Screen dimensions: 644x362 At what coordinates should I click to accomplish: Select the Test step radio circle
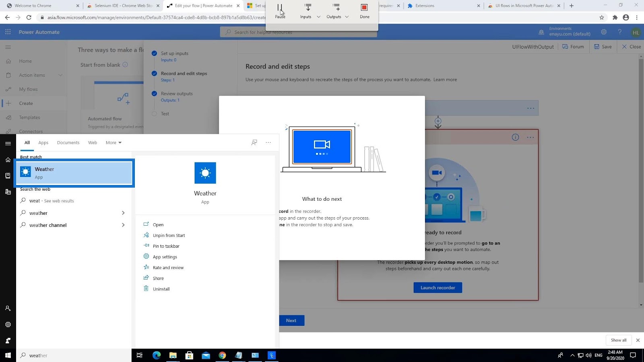[154, 114]
